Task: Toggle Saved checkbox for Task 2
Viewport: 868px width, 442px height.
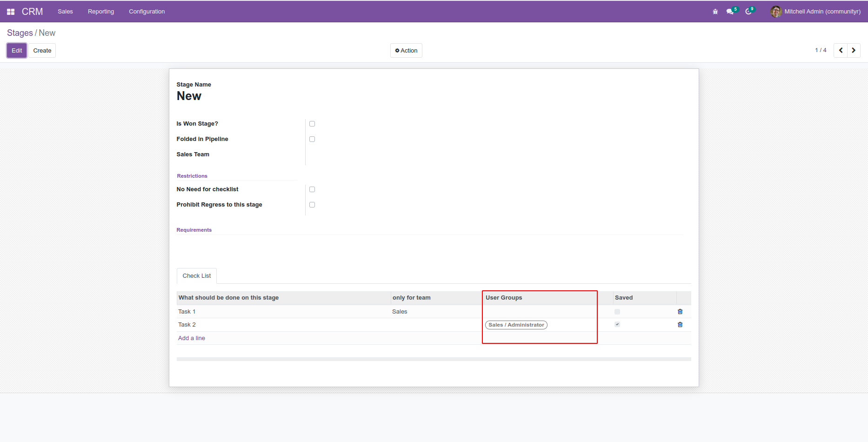Action: pos(617,324)
